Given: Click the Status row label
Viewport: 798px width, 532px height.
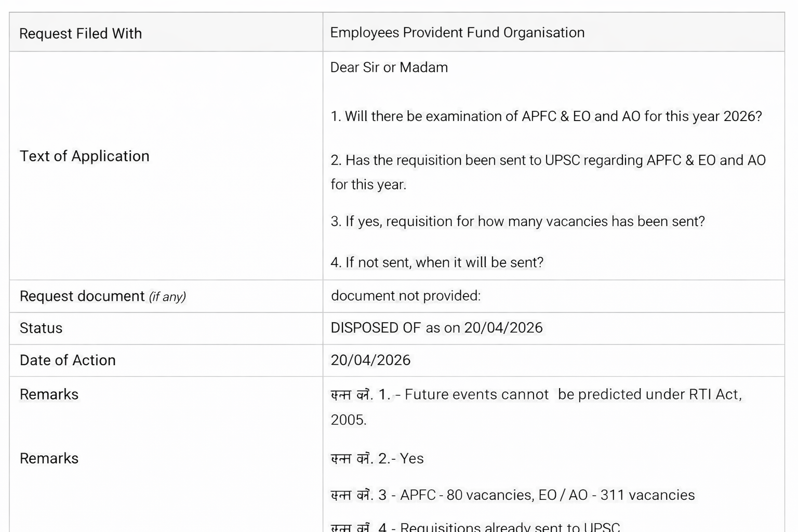Looking at the screenshot, I should tap(41, 328).
